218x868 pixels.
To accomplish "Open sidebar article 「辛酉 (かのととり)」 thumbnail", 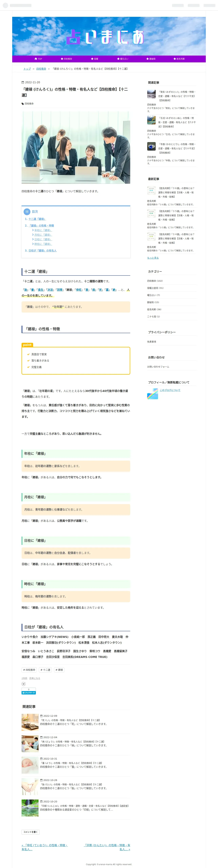I will pos(151,146).
